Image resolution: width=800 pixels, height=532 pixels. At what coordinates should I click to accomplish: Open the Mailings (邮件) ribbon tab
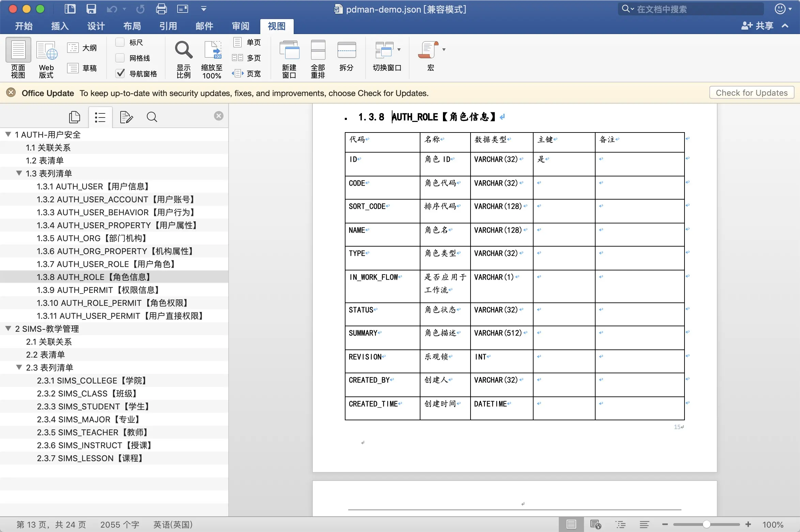click(204, 26)
